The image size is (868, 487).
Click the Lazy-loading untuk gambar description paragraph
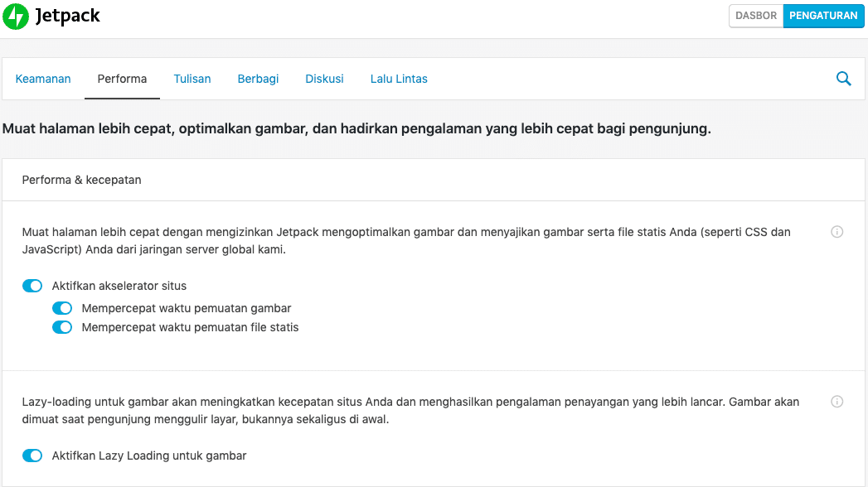pyautogui.click(x=410, y=410)
